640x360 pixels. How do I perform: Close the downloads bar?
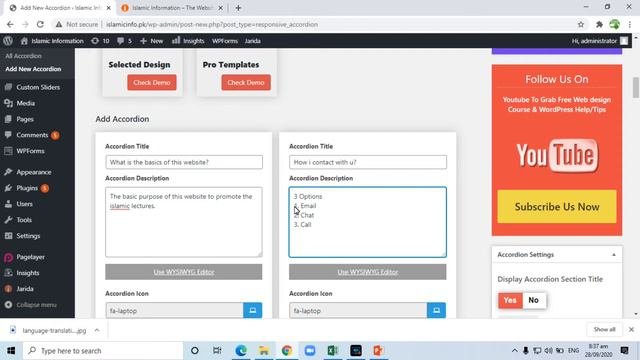pos(631,329)
